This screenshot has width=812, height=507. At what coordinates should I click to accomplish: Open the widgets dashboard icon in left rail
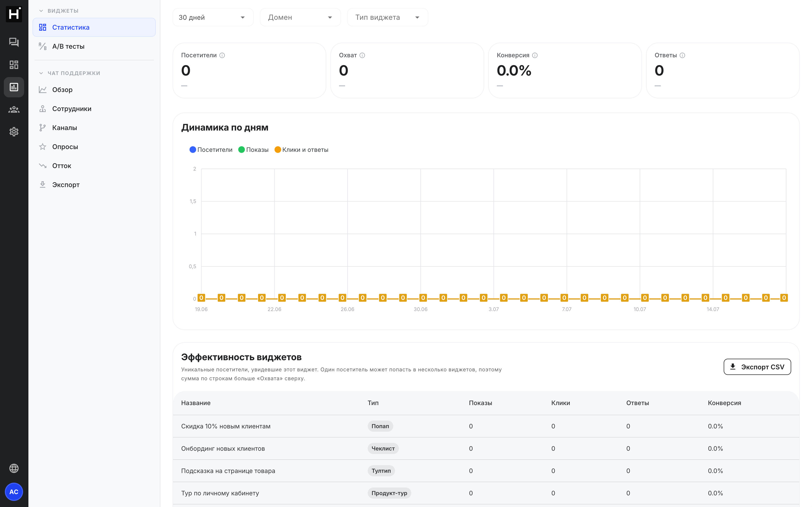[x=14, y=65]
